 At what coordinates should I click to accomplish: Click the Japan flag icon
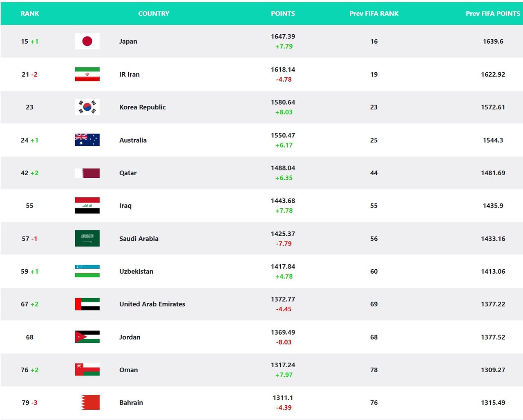click(87, 41)
